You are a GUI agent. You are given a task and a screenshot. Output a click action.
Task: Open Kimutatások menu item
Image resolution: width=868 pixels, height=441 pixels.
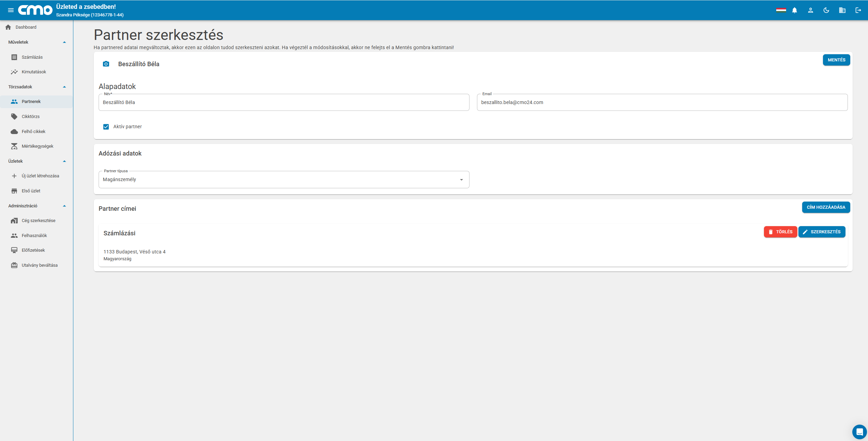pos(34,72)
